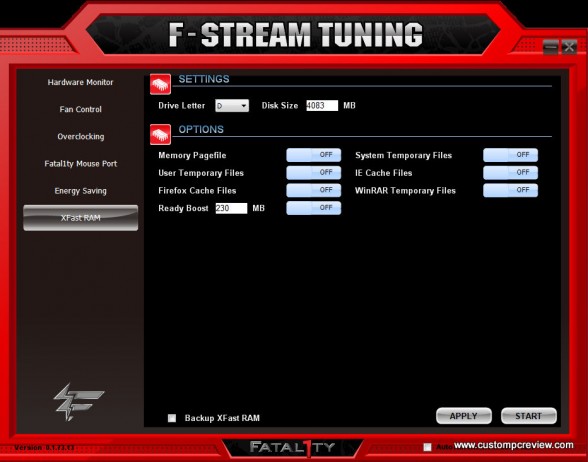Switch on WinRAR Temporary Files

(x=510, y=190)
